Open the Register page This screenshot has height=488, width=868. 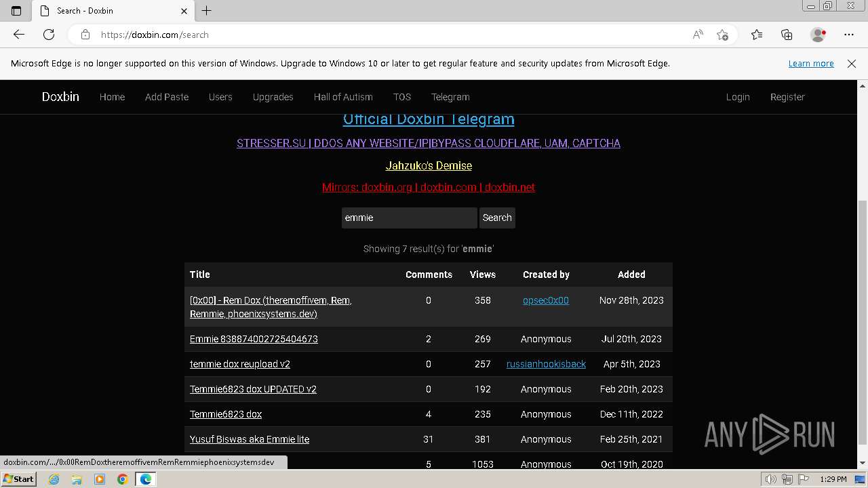point(787,97)
